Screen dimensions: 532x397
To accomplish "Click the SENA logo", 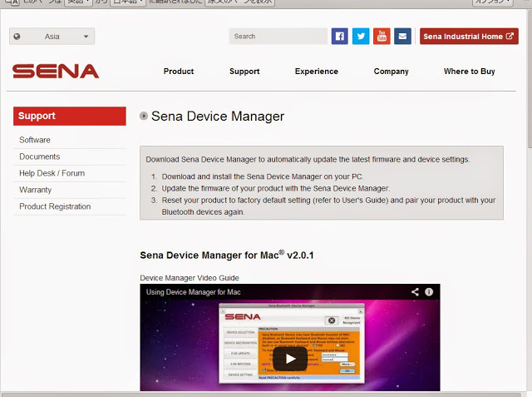I will (x=56, y=72).
